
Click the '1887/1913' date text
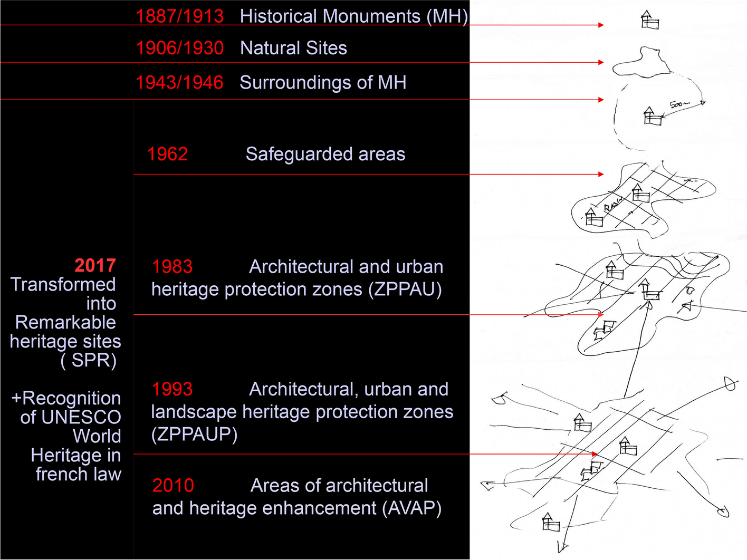tap(180, 16)
